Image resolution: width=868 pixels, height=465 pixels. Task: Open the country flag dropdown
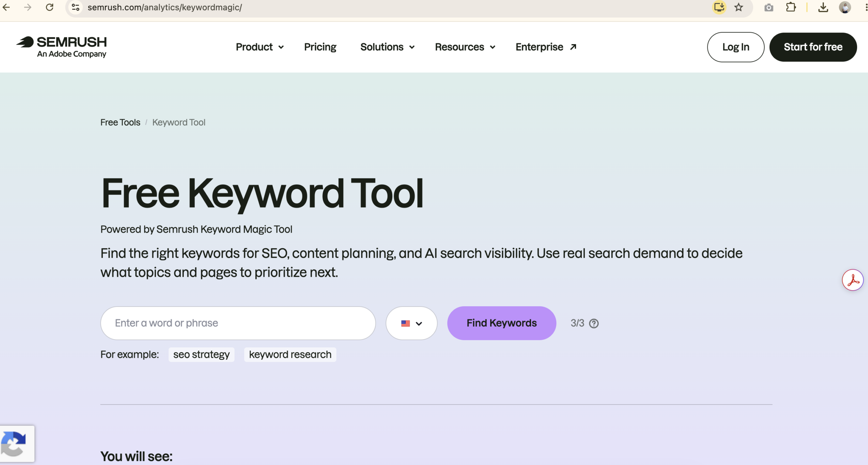(x=411, y=323)
